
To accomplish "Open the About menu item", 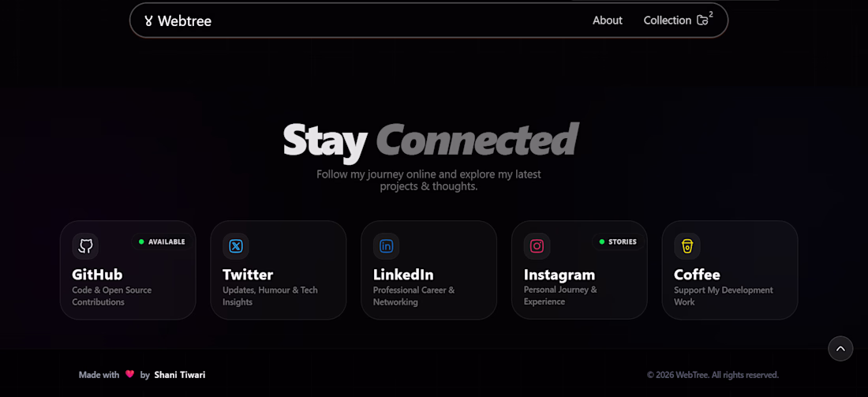I will click(608, 21).
